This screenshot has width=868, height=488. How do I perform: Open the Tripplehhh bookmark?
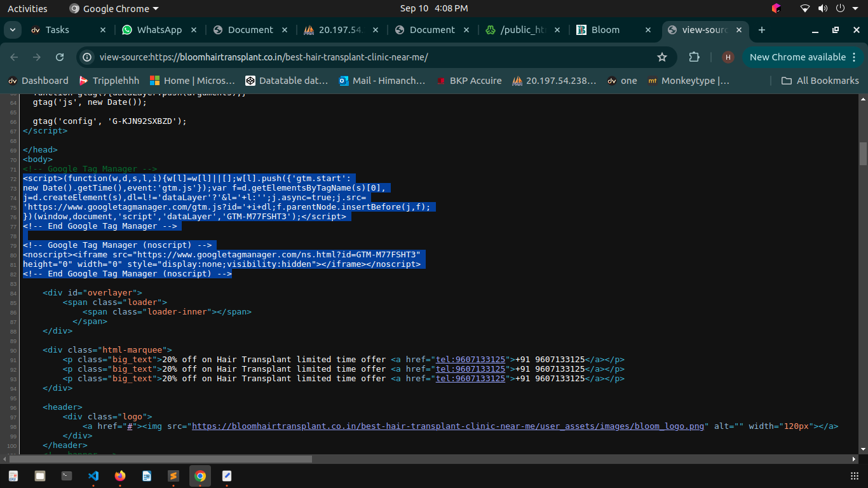click(109, 81)
